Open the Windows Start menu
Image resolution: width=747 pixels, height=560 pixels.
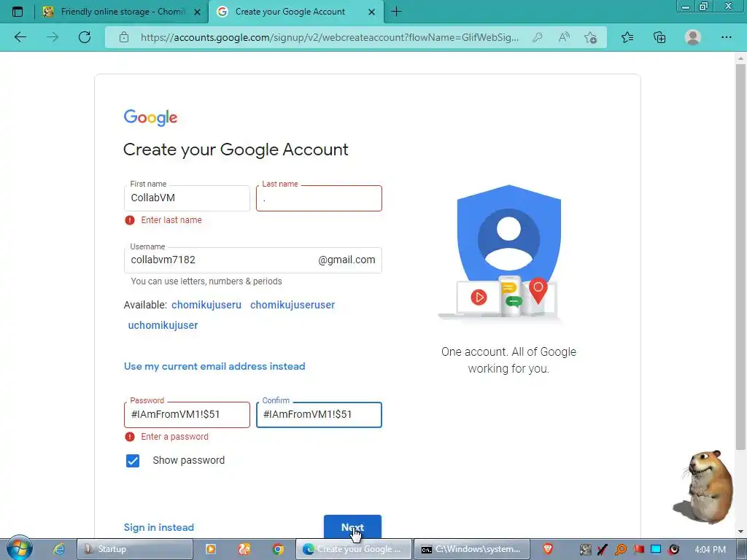(19, 548)
